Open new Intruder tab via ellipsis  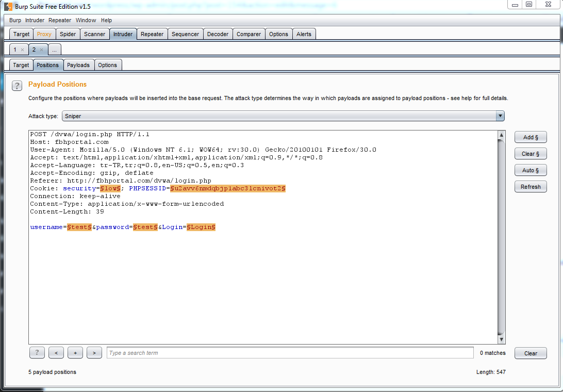[54, 50]
